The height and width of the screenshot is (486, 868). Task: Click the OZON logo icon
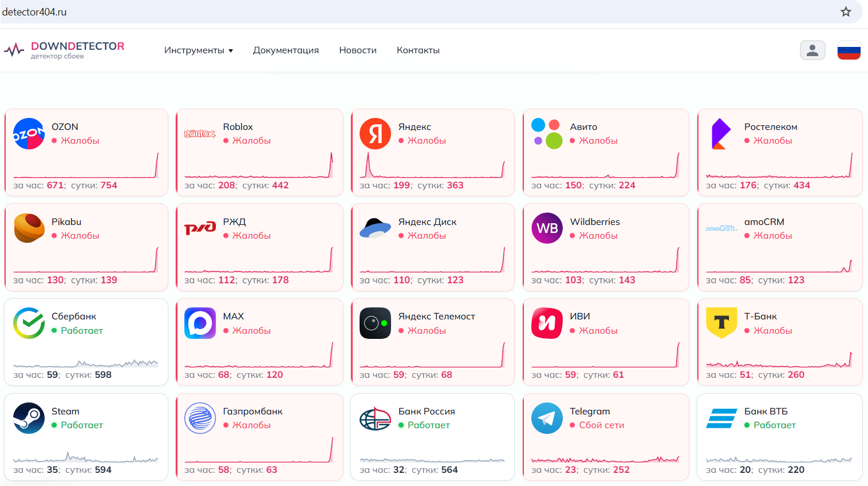coord(29,134)
